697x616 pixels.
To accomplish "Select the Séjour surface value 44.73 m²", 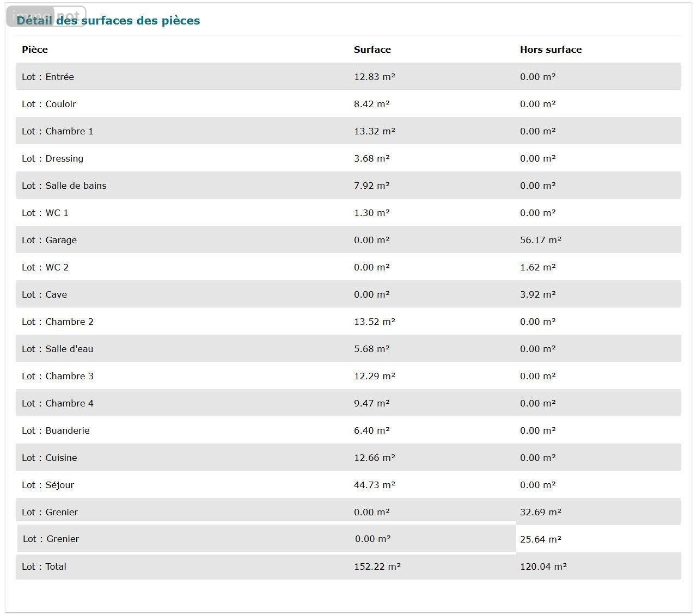I will point(374,485).
